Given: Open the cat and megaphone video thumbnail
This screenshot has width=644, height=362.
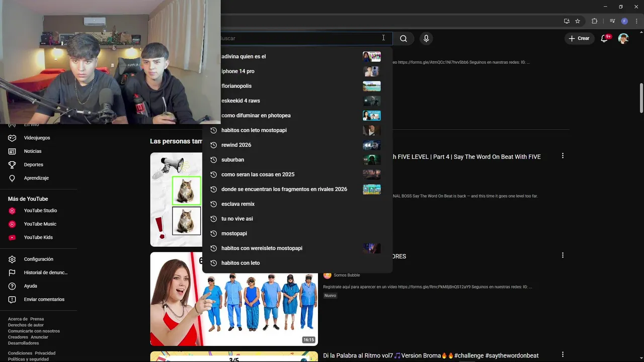Looking at the screenshot, I should (176, 200).
